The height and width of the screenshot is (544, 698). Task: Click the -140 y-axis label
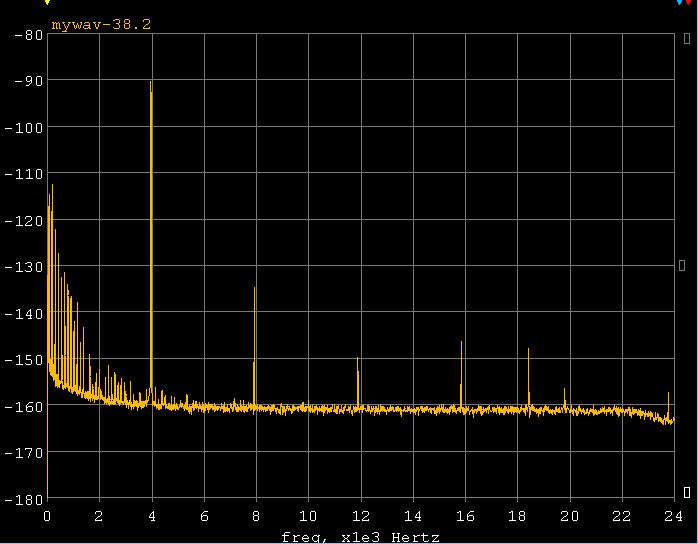(24, 314)
